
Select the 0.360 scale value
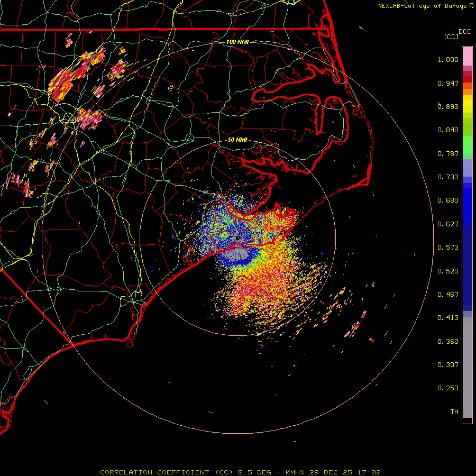pyautogui.click(x=448, y=342)
